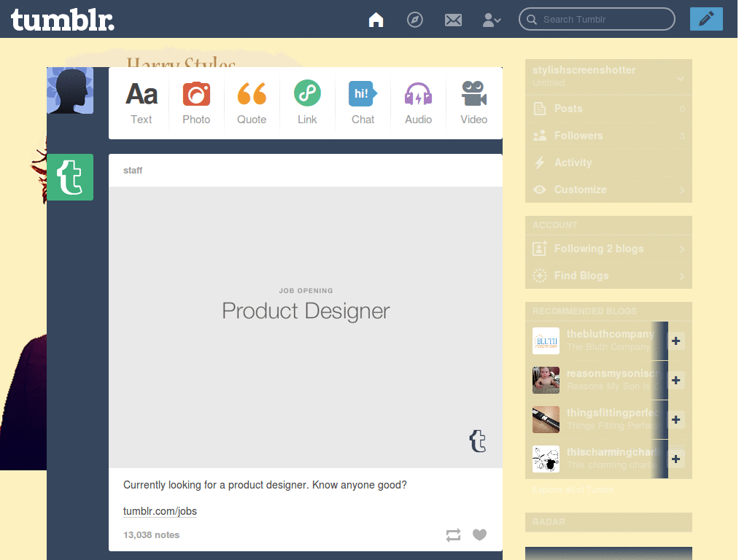Click the Customize row chevron
This screenshot has width=747, height=560.
pyautogui.click(x=682, y=190)
